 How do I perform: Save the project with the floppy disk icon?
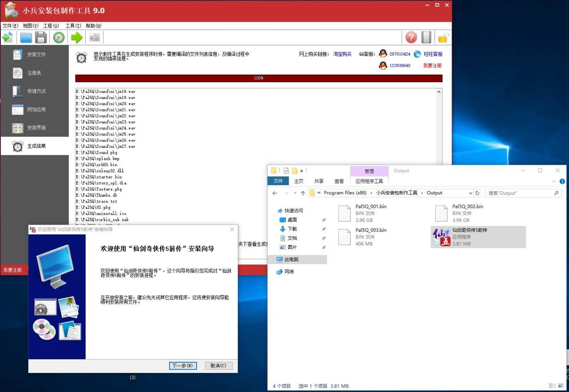41,37
